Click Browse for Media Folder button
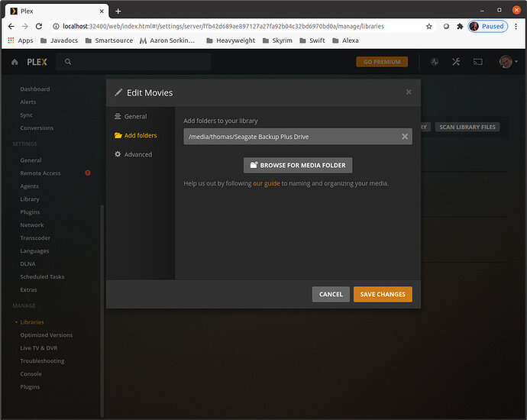This screenshot has width=527, height=420. tap(298, 165)
